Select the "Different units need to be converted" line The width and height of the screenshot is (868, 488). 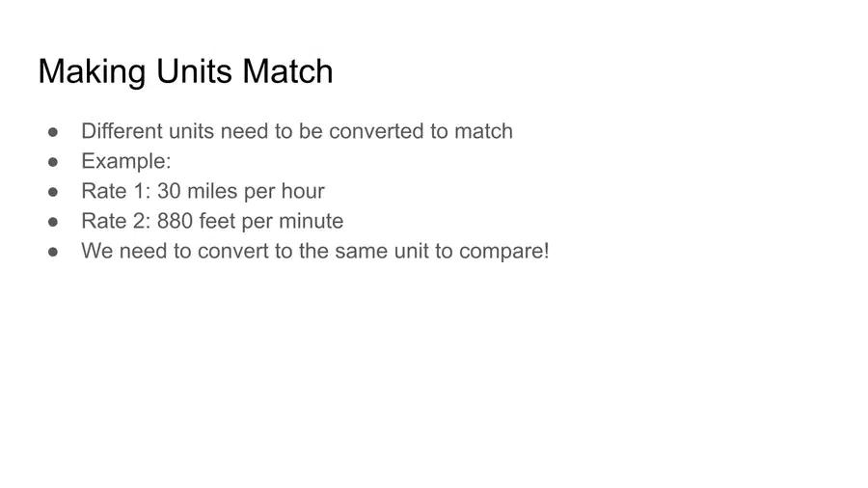297,131
